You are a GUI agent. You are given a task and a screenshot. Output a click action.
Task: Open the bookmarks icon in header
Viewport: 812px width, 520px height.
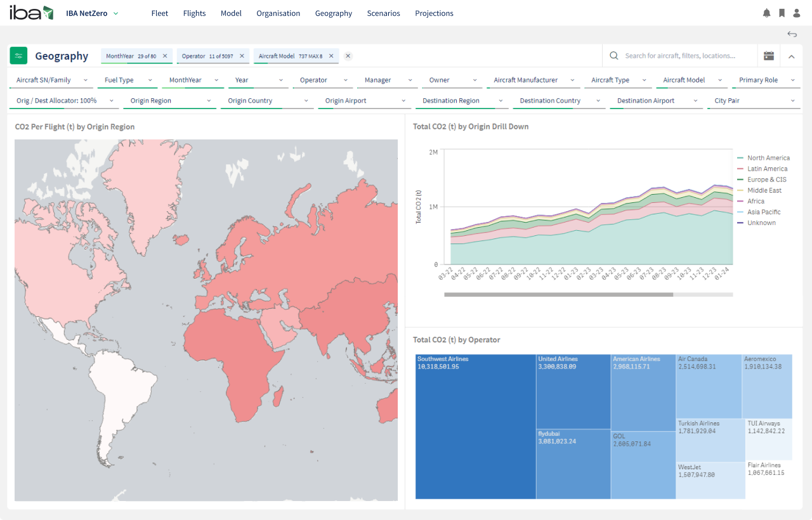pyautogui.click(x=782, y=13)
